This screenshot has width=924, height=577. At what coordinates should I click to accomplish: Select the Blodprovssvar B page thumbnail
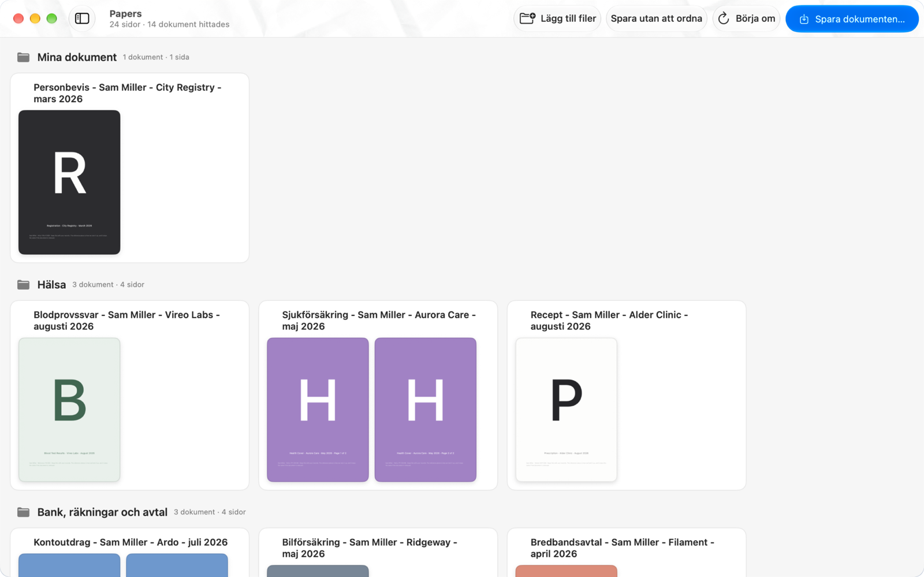click(69, 410)
